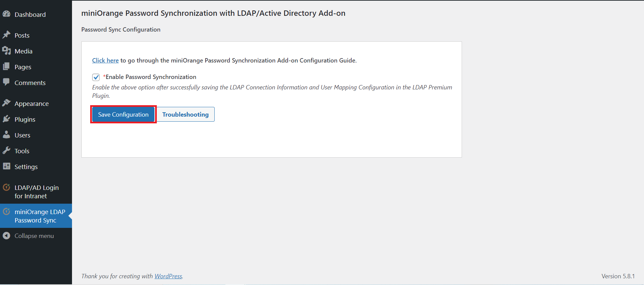Open LDAP/AD Login for Intranet menu

point(36,192)
